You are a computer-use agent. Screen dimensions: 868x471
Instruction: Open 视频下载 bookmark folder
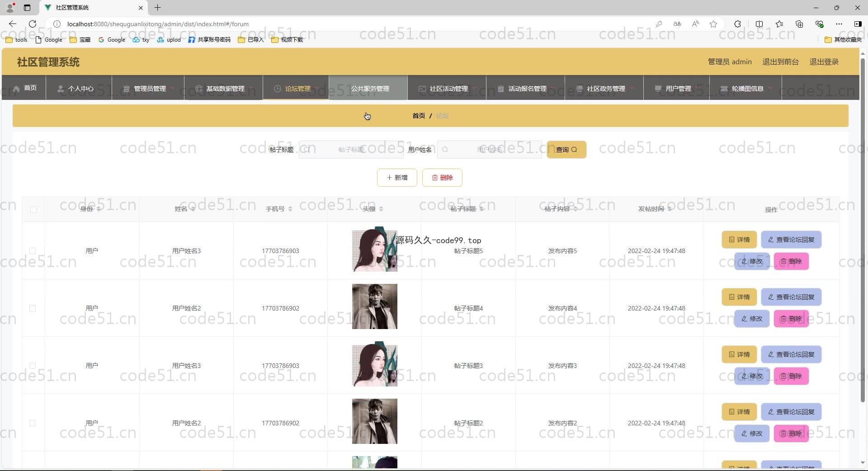(287, 40)
